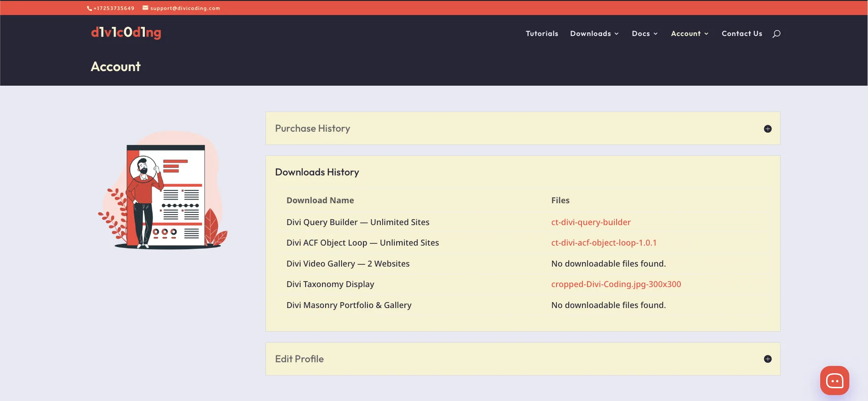Click the search magnifier icon in navigation
868x401 pixels.
pyautogui.click(x=776, y=34)
